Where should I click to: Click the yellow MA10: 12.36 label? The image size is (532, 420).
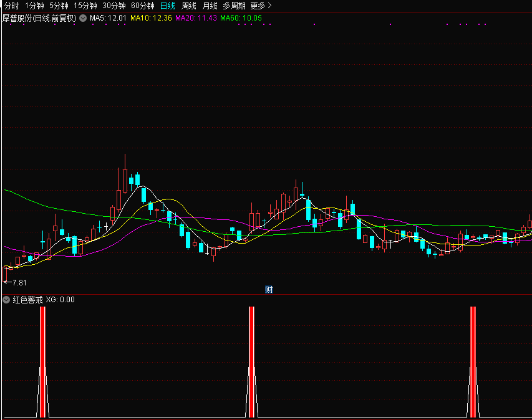(150, 19)
